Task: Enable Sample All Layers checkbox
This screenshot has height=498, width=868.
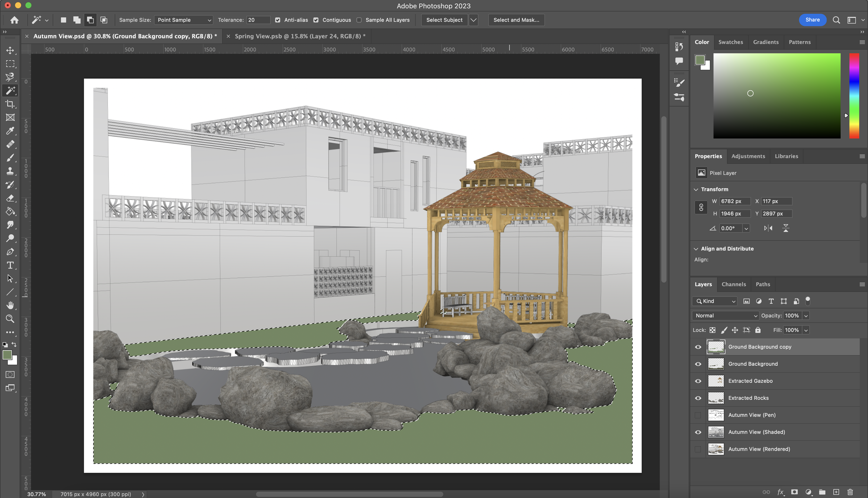Action: pyautogui.click(x=359, y=20)
